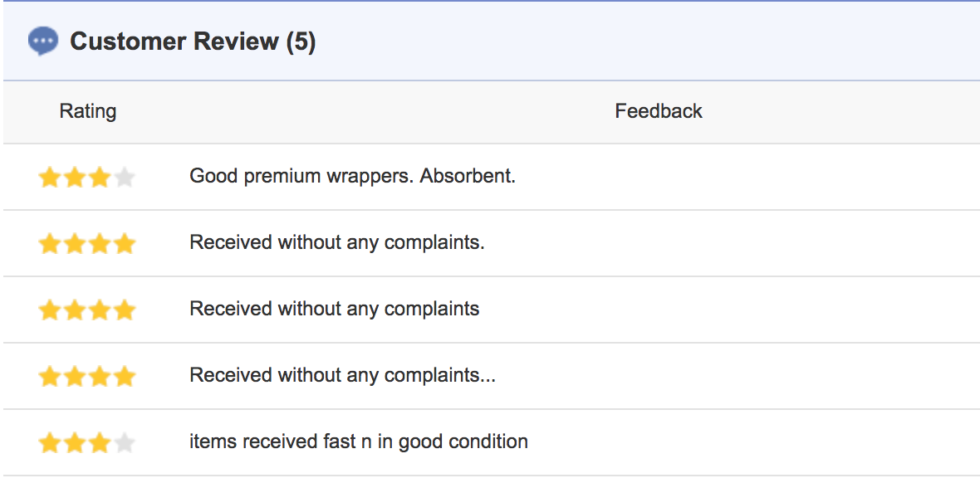The width and height of the screenshot is (980, 478).
Task: Click second gold star in "items received fast" row
Action: [x=75, y=443]
